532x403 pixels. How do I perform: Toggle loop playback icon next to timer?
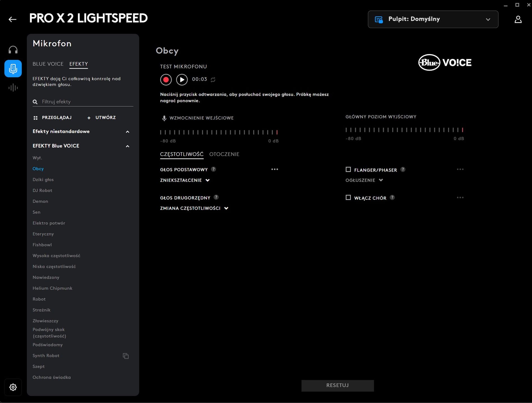(x=213, y=80)
